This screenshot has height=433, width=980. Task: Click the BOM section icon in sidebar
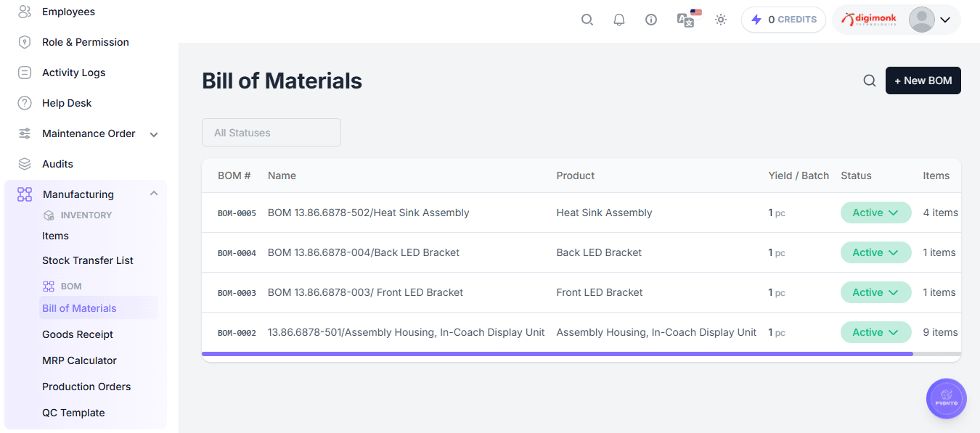(49, 286)
